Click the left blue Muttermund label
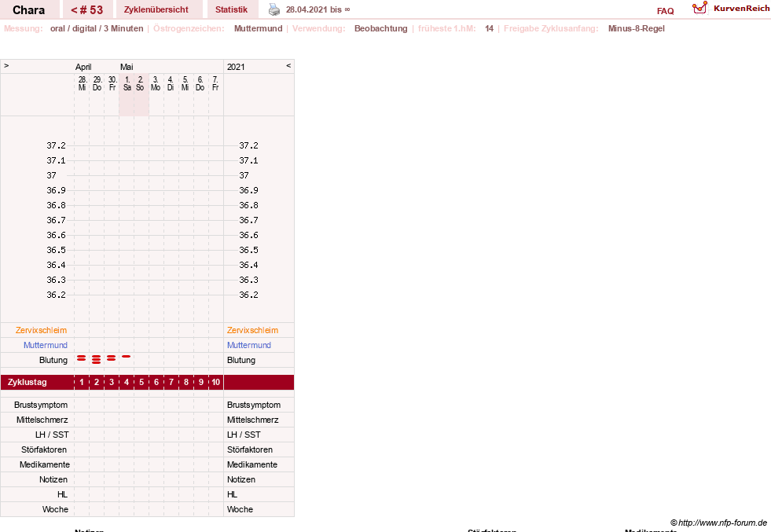Screen dimensions: 771x532 click(46, 345)
